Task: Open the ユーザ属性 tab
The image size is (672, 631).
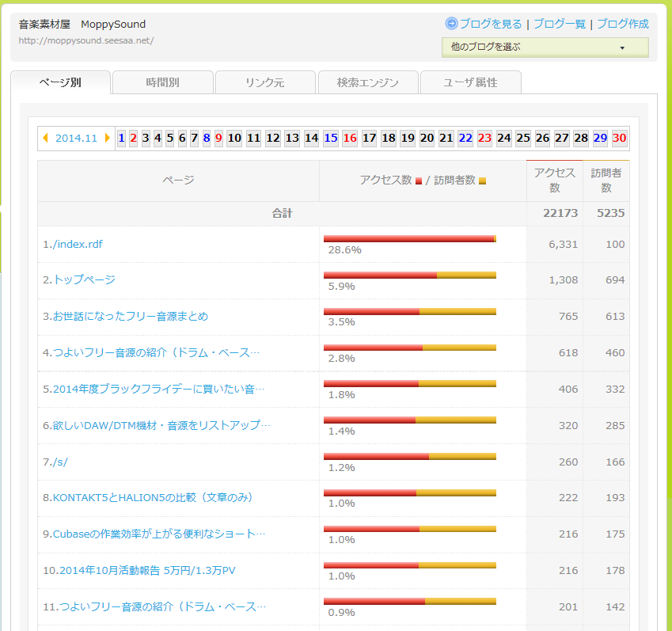Action: tap(470, 82)
